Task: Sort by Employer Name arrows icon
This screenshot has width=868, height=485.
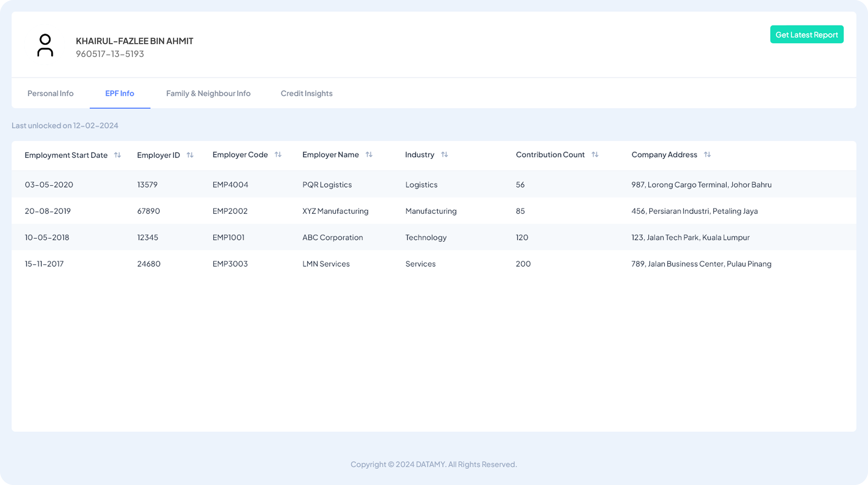Action: click(369, 155)
